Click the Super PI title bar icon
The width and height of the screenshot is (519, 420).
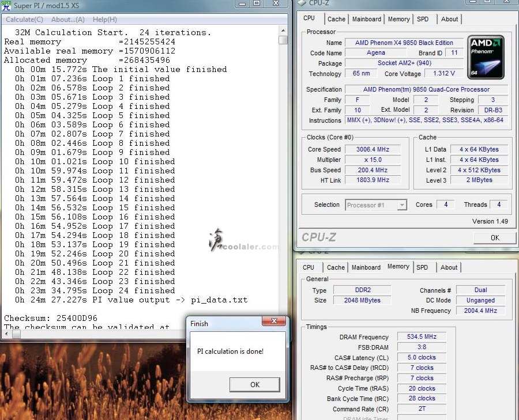pyautogui.click(x=6, y=5)
